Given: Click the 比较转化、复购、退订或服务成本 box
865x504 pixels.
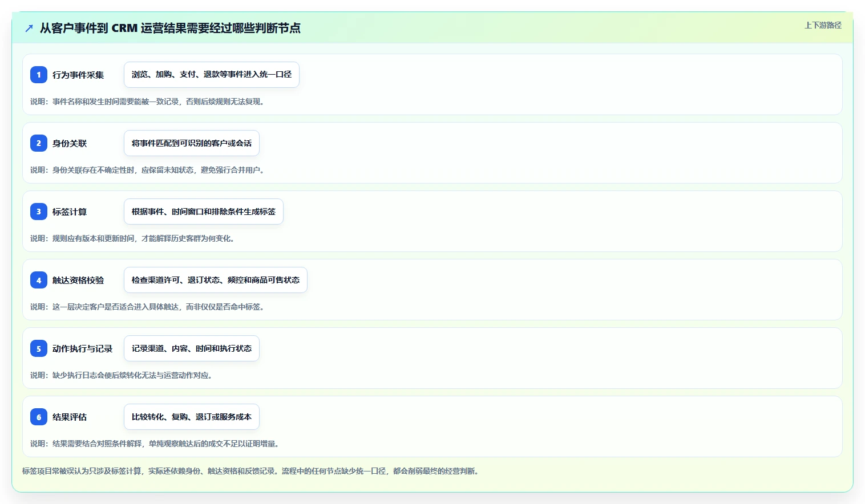Looking at the screenshot, I should (x=192, y=417).
